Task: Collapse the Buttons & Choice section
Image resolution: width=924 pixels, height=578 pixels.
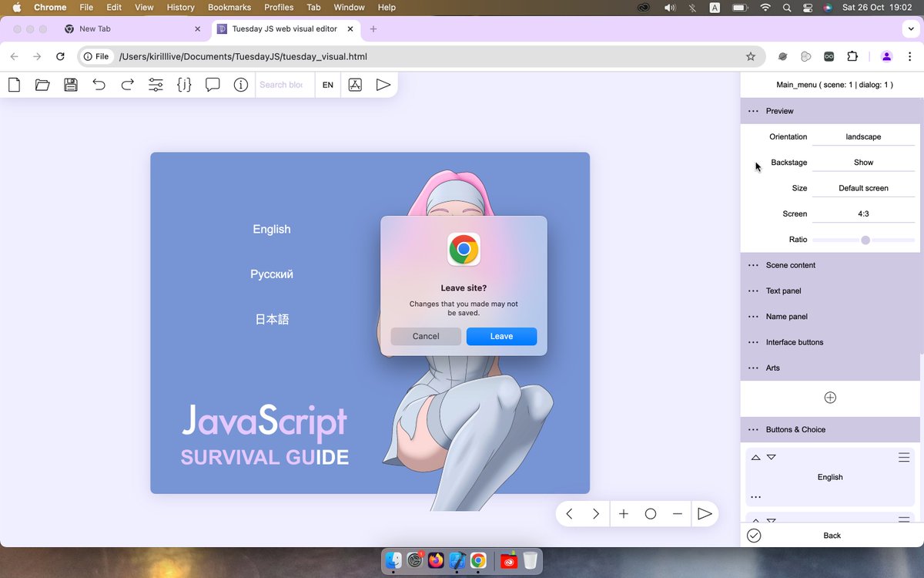Action: pyautogui.click(x=830, y=429)
